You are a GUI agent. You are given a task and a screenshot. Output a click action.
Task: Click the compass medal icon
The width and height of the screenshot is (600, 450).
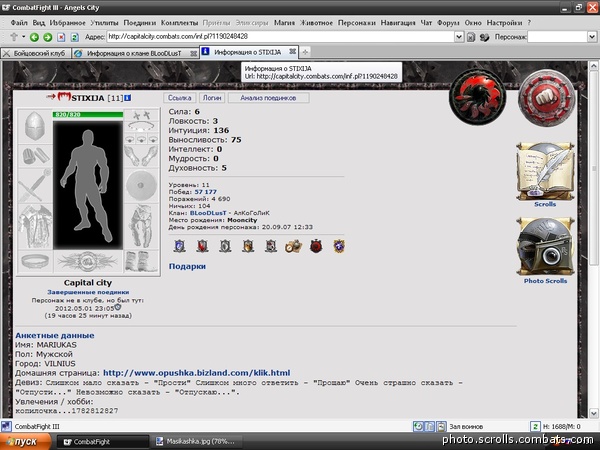click(x=293, y=246)
